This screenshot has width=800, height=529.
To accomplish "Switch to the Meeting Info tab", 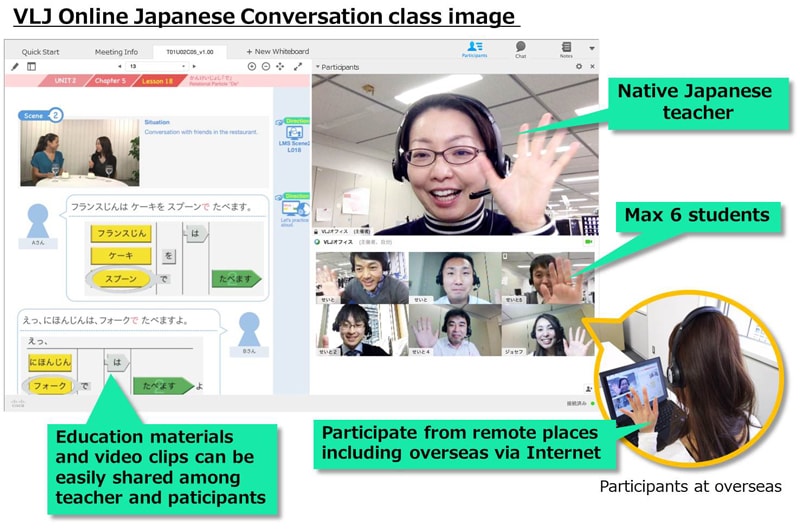I will point(116,52).
